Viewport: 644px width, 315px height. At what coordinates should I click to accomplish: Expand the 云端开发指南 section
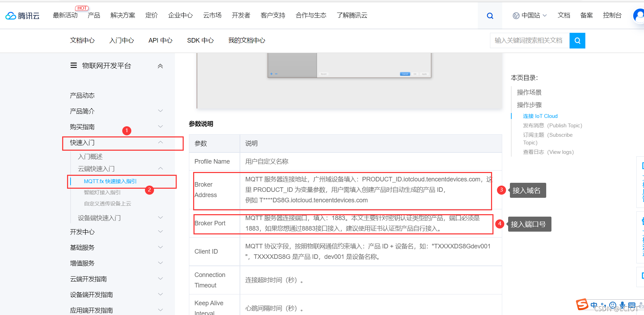(x=160, y=279)
